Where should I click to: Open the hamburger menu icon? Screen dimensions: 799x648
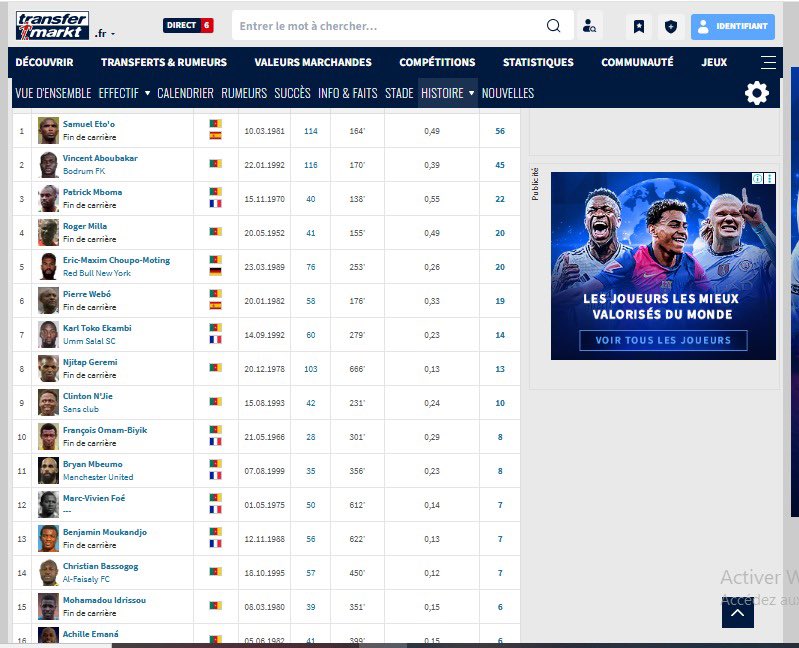pyautogui.click(x=768, y=62)
